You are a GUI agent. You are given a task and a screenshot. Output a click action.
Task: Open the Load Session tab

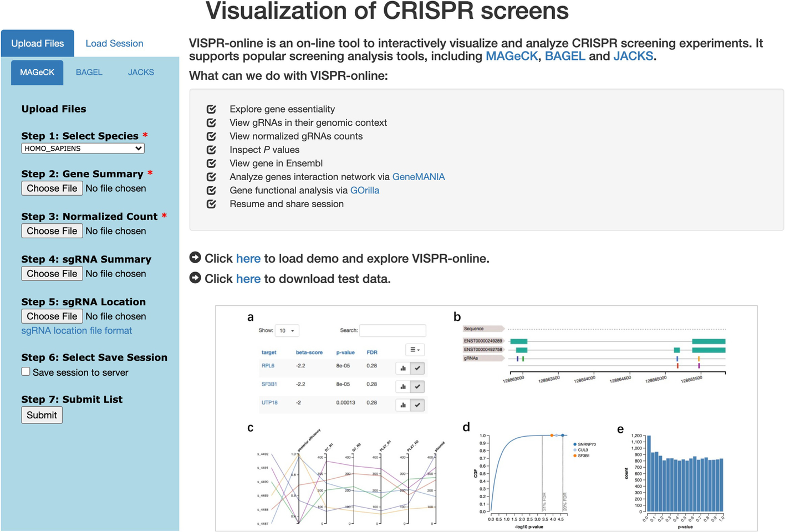(114, 43)
